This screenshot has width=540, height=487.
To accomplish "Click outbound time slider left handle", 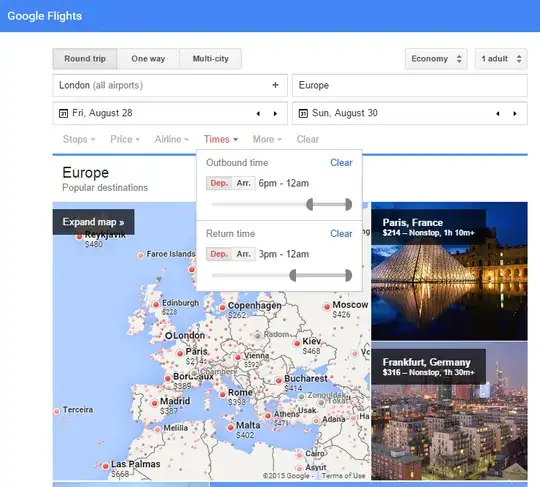I will (x=310, y=204).
